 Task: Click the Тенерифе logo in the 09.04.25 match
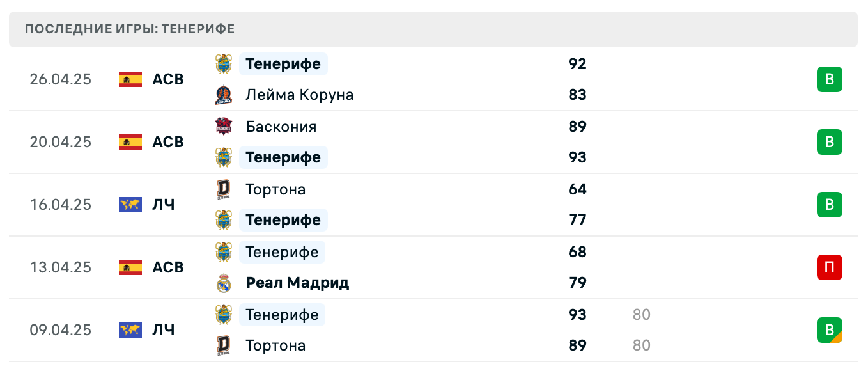pos(225,315)
